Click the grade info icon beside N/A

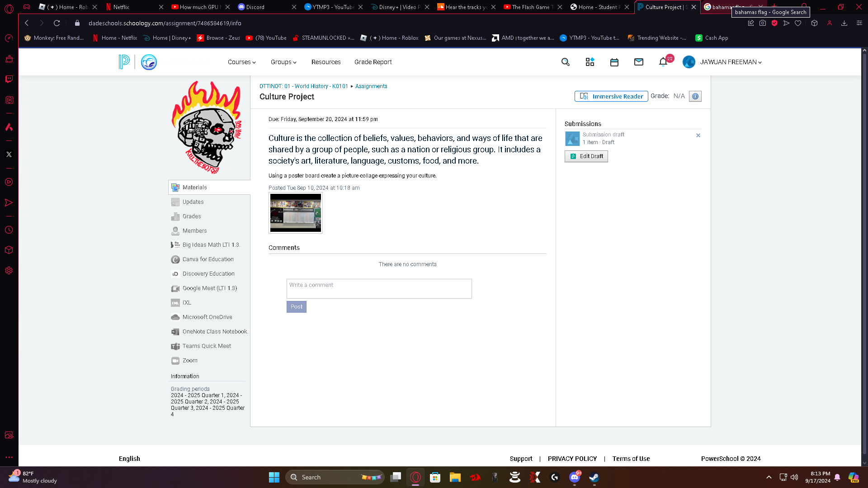click(x=695, y=96)
